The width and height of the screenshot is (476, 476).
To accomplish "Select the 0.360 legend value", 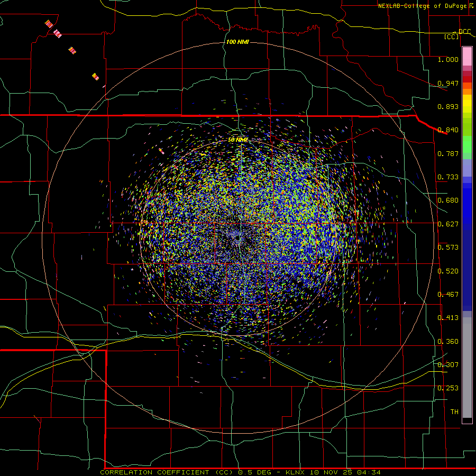I will coord(448,342).
